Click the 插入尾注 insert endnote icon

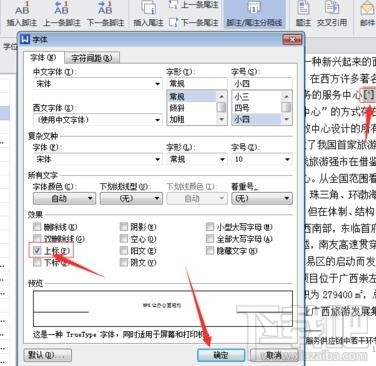[148, 8]
